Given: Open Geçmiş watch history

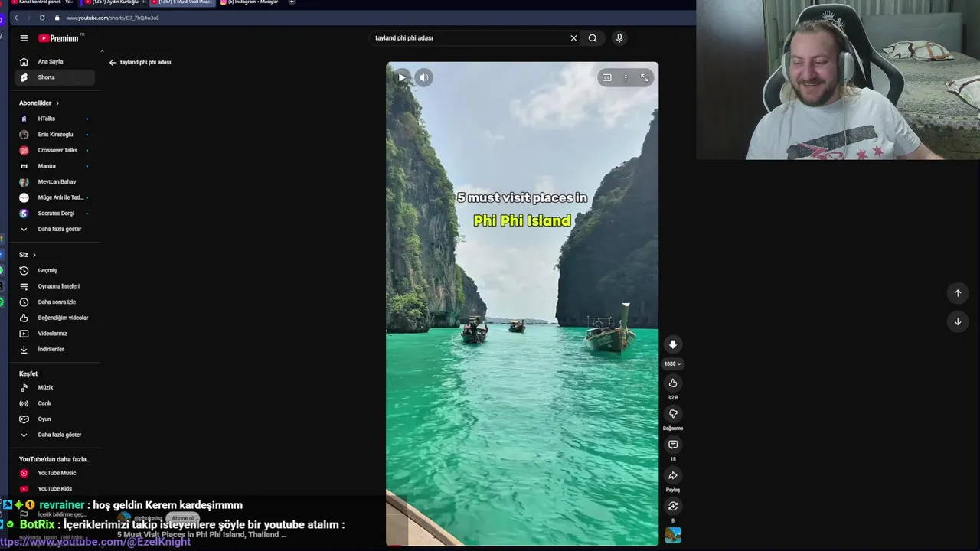Looking at the screenshot, I should coord(55,270).
